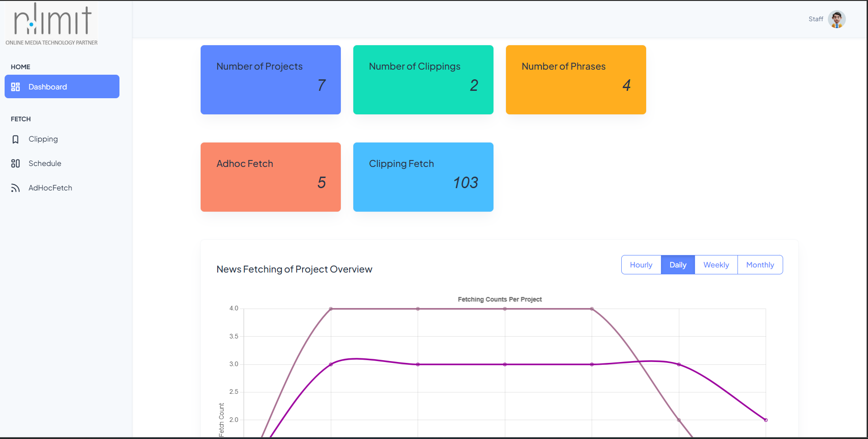
Task: Open the Number of Projects card
Action: pos(271,80)
